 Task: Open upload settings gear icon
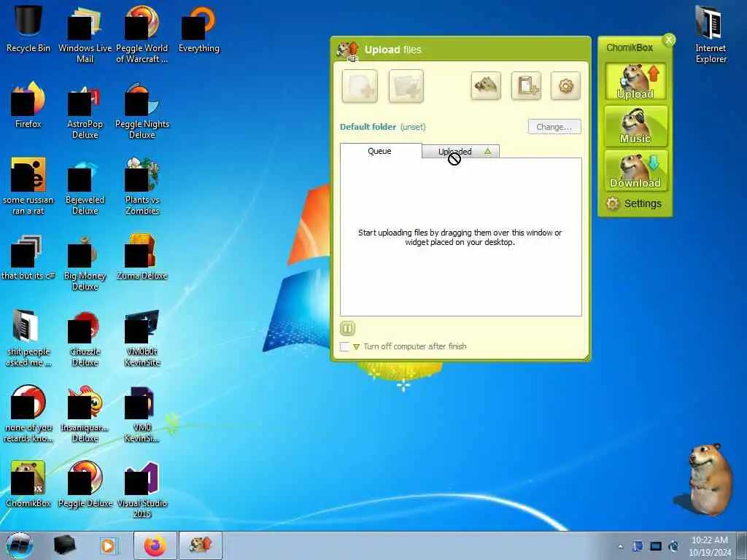click(x=565, y=86)
